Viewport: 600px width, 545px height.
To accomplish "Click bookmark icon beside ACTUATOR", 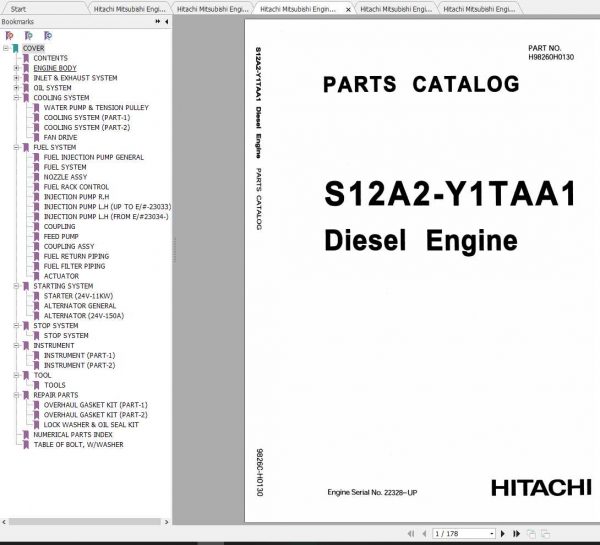I will (36, 276).
